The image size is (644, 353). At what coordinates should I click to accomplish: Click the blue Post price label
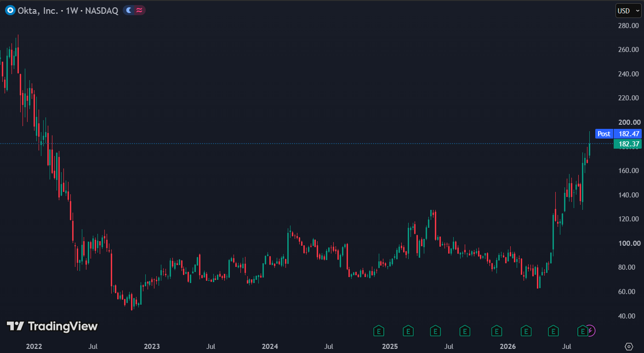(604, 134)
